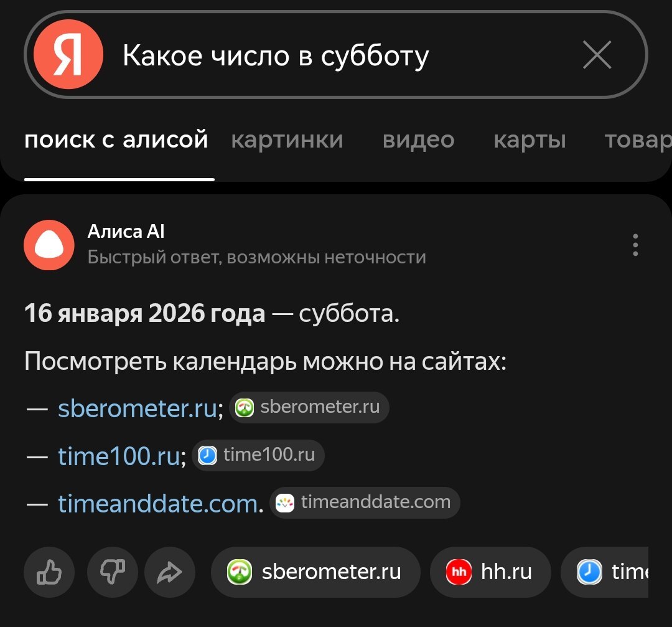Tap the Yandex logo icon
Viewport: 672px width, 627px height.
click(67, 55)
